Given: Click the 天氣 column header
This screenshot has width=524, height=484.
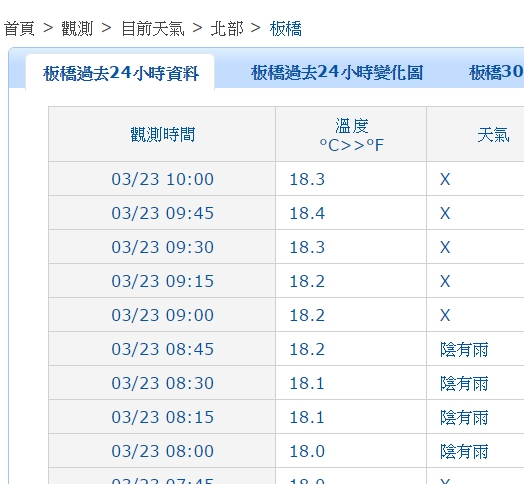Looking at the screenshot, I should (493, 135).
